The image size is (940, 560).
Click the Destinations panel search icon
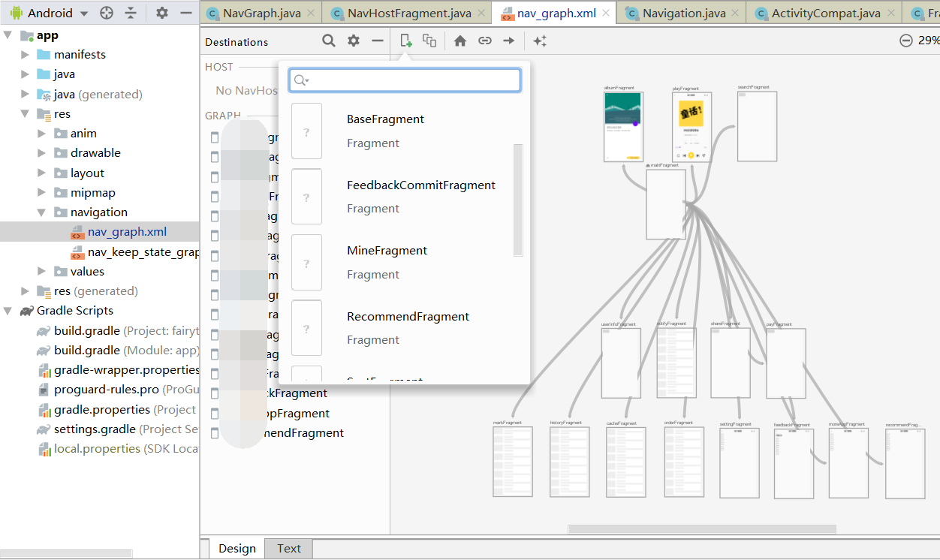[x=329, y=41]
